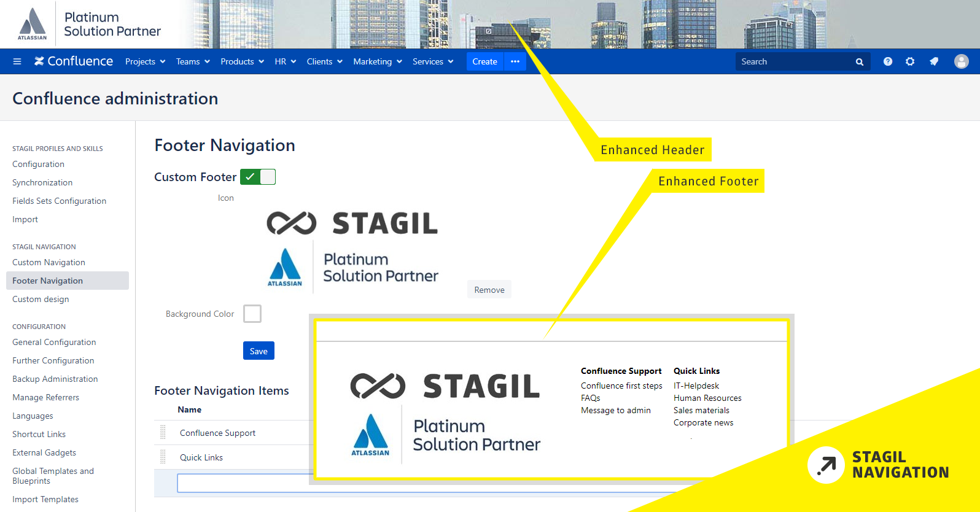This screenshot has width=980, height=512.
Task: Remove the footer icon
Action: pyautogui.click(x=489, y=290)
